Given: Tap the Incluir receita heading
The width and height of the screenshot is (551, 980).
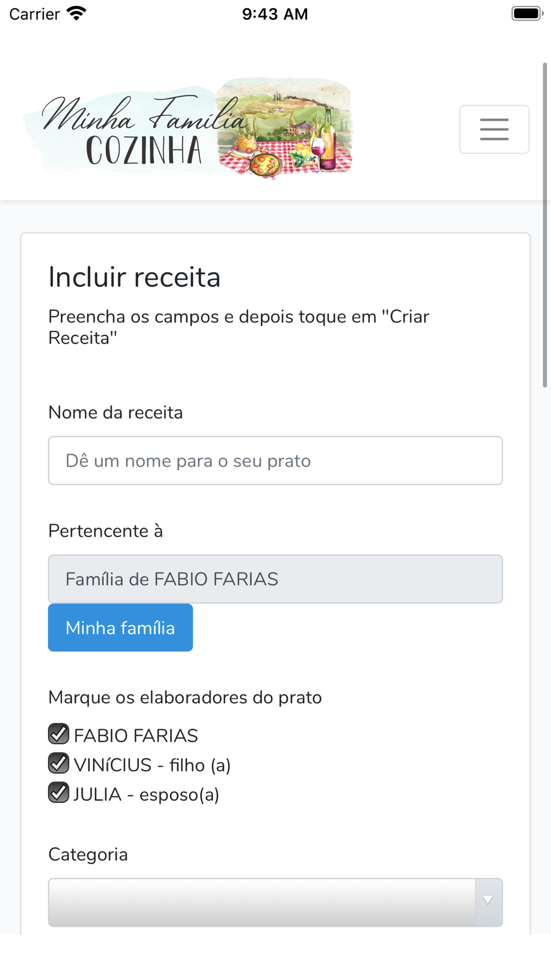Looking at the screenshot, I should [x=134, y=277].
